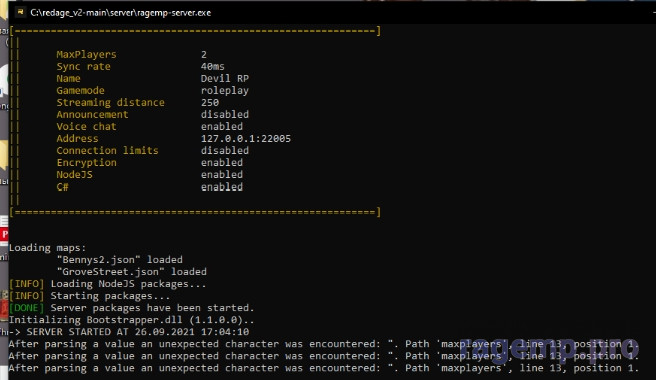
Task: Select the 'Streaming distance' label
Action: (x=110, y=103)
